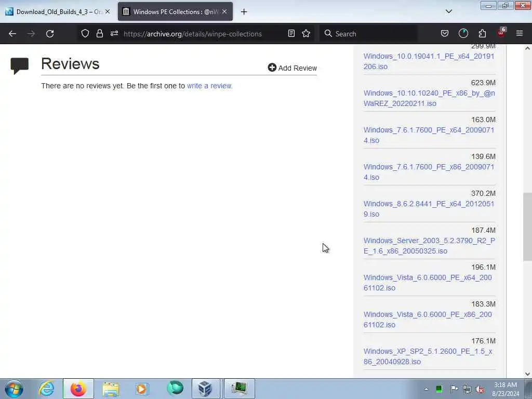Image resolution: width=532 pixels, height=399 pixels.
Task: Download Windows_7.6.1.7600_PE_x86_20090714.iso
Action: point(429,172)
